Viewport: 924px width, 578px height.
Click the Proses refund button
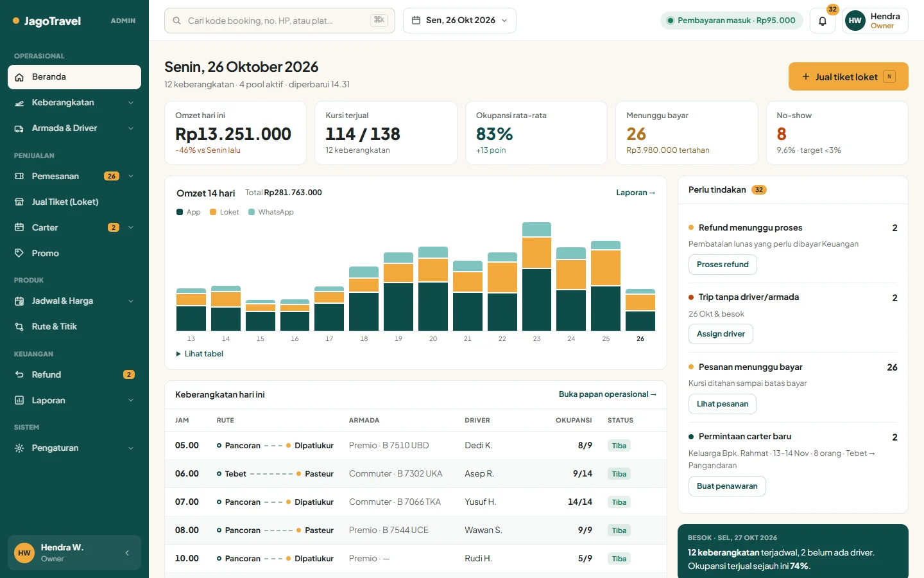click(723, 265)
